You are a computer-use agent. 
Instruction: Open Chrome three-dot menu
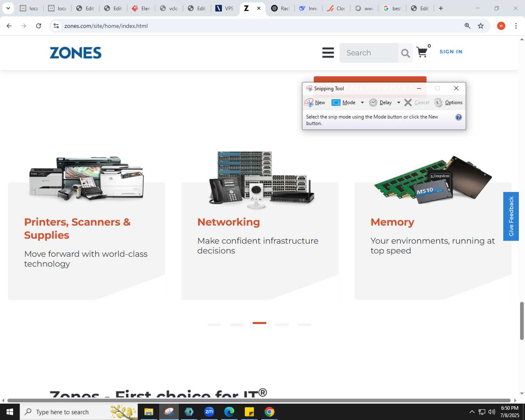[x=516, y=26]
